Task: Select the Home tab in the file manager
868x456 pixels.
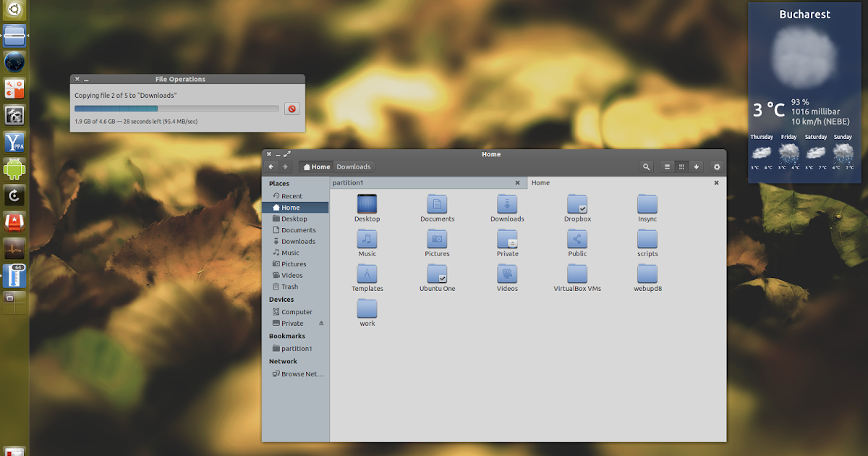Action: click(x=540, y=182)
